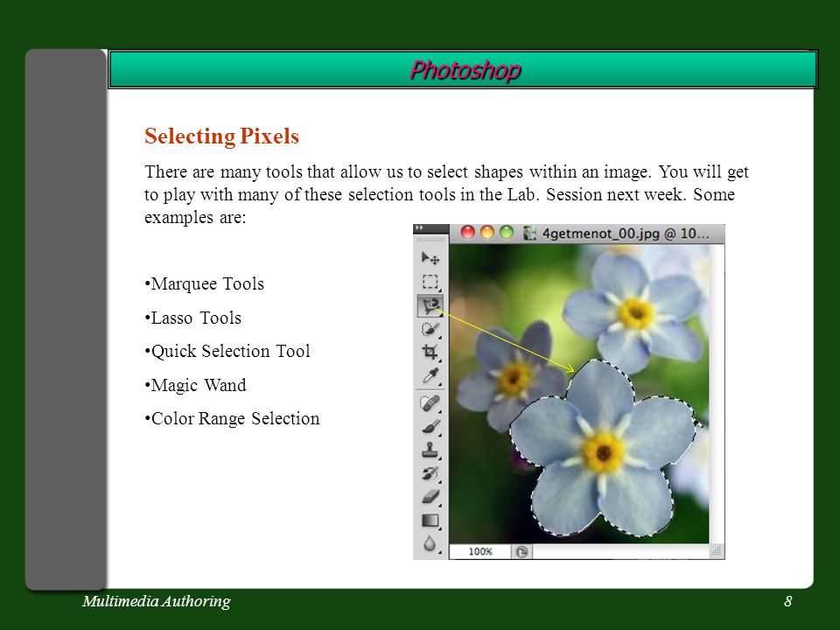840x630 pixels.
Task: Close the 4getmenot_00.jpg window with red button
Action: 467,233
